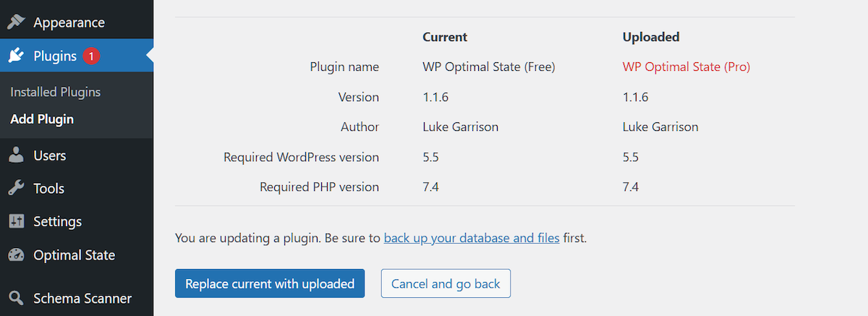
Task: Click the Optimal State gauge icon
Action: (16, 255)
